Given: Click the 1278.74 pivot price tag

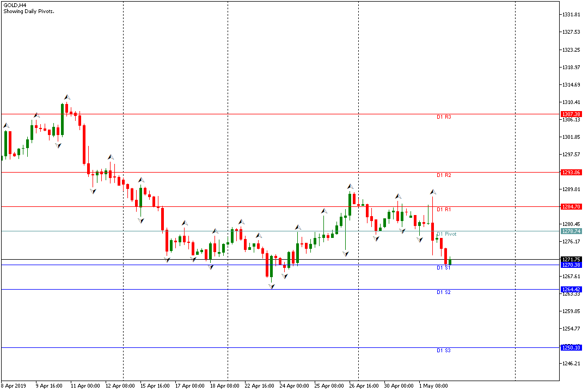Looking at the screenshot, I should pos(571,231).
